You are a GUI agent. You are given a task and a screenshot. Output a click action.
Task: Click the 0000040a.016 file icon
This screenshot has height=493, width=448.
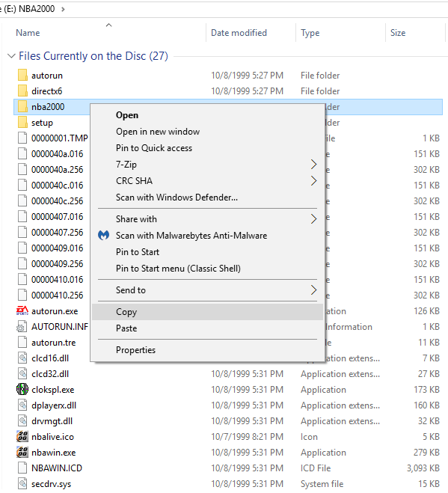pos(22,154)
